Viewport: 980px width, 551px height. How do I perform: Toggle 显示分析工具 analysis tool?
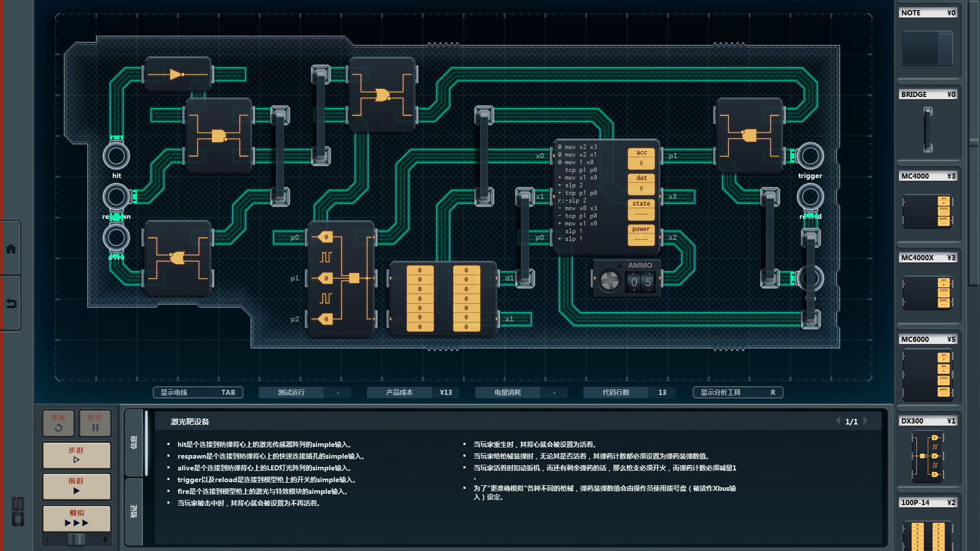737,392
